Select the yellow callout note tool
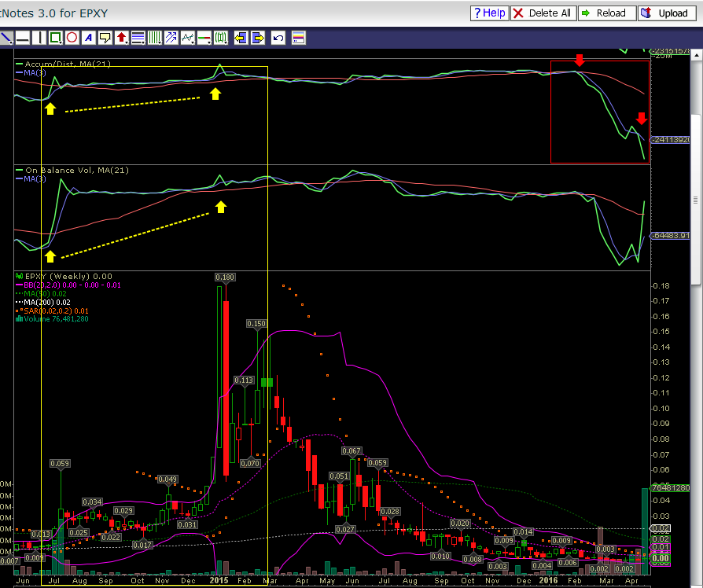 (x=105, y=38)
